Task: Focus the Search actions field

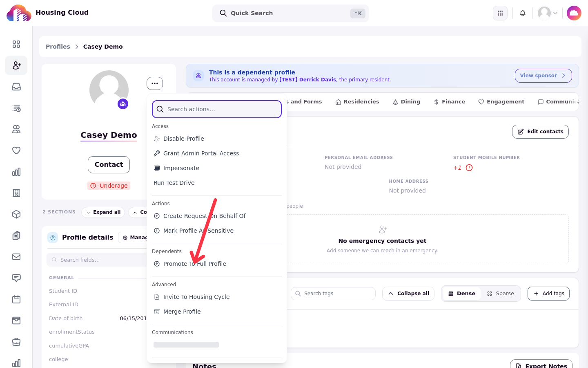Action: tap(217, 109)
